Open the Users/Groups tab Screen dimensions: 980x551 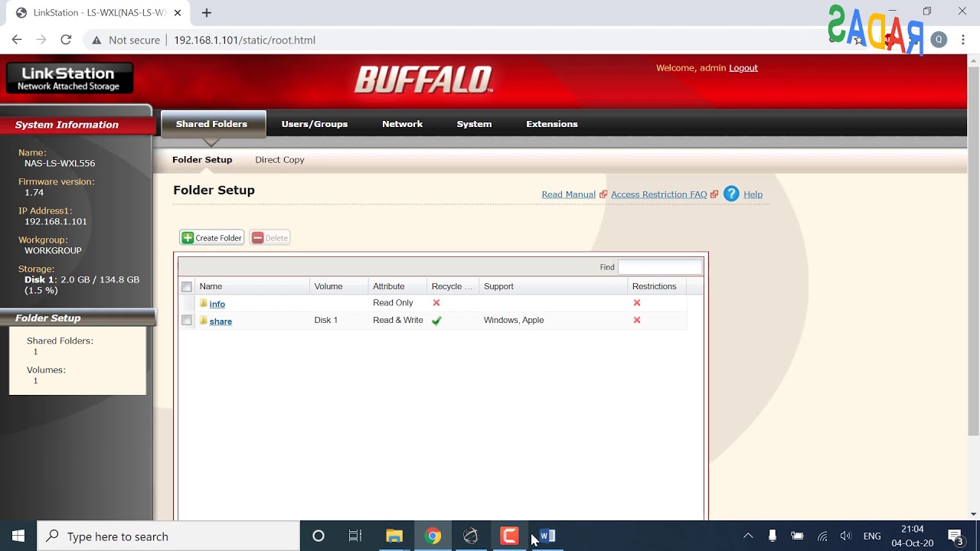pos(315,124)
